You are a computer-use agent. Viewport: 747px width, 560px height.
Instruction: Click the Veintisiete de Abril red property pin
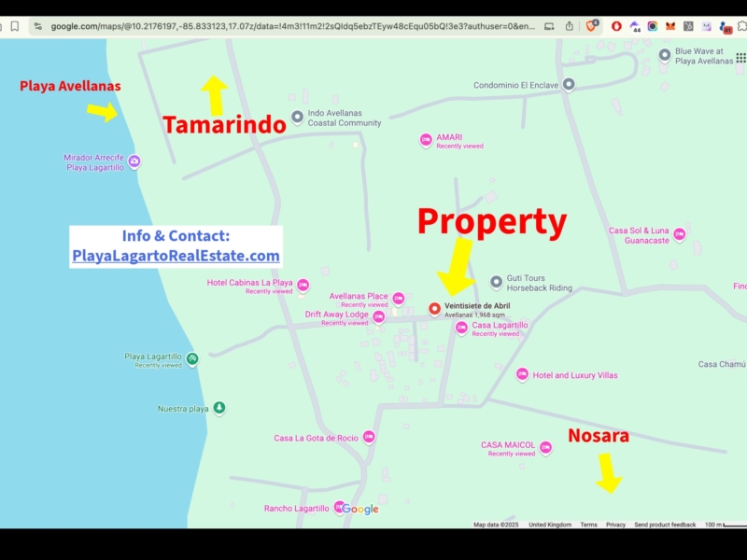pyautogui.click(x=434, y=309)
